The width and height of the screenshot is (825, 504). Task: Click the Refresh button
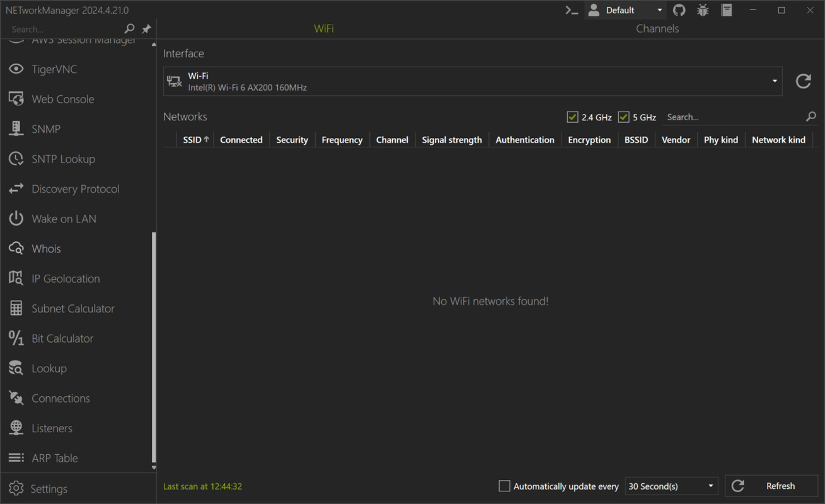tap(771, 486)
